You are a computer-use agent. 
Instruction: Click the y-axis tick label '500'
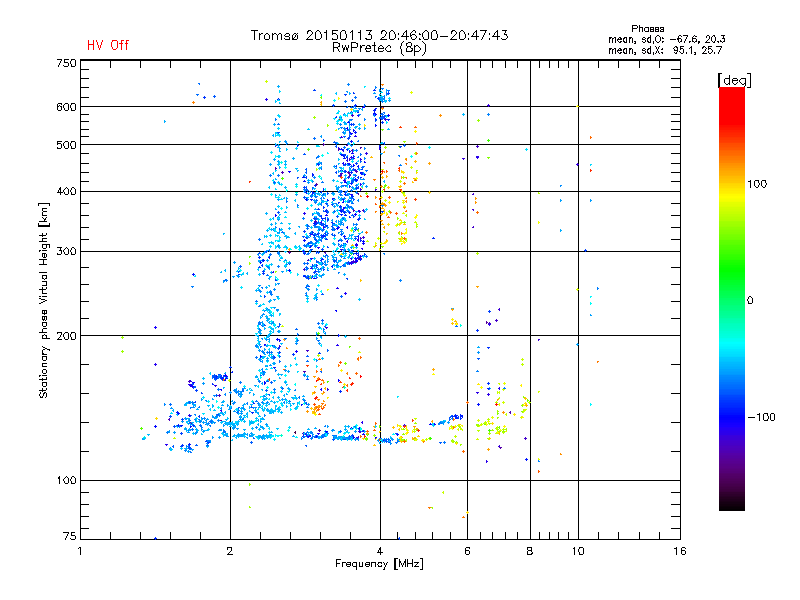tap(67, 145)
